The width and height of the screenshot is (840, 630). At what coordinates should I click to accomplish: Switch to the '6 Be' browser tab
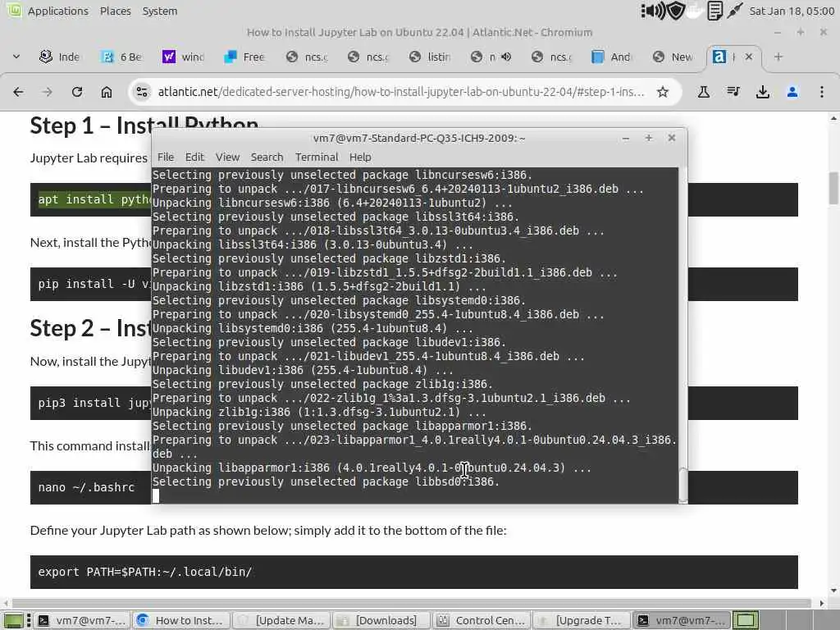point(122,57)
